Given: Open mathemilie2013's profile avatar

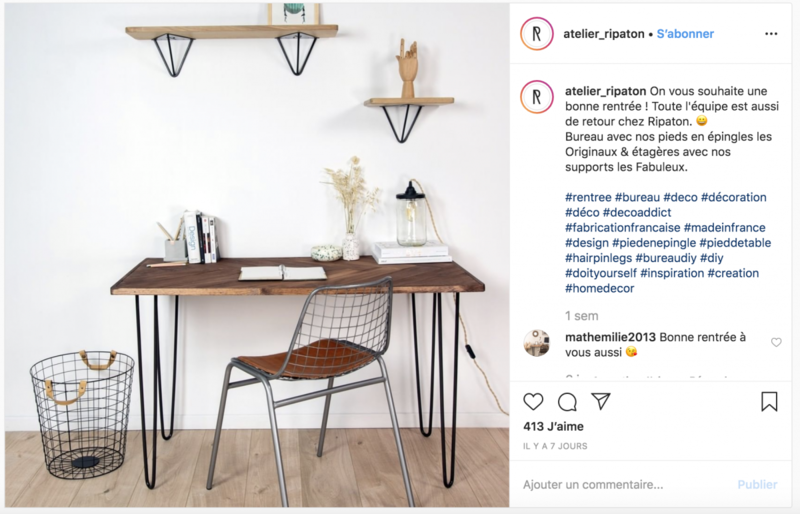Looking at the screenshot, I should (537, 343).
